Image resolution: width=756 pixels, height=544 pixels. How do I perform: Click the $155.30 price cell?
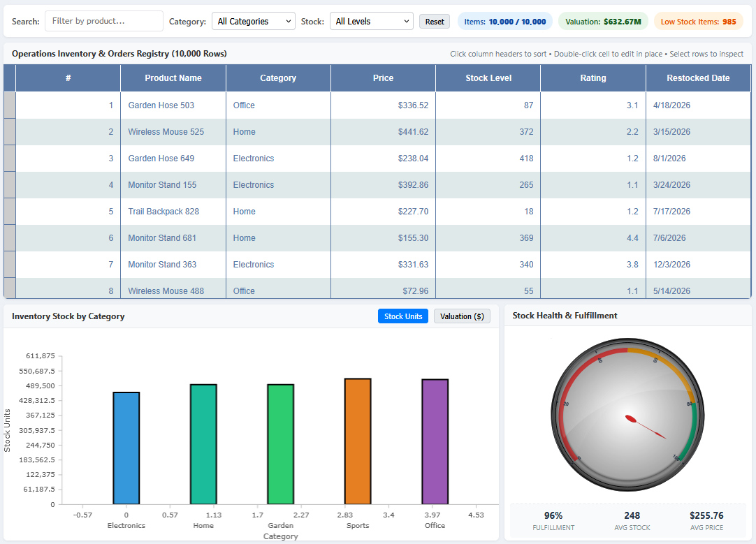[x=384, y=238]
